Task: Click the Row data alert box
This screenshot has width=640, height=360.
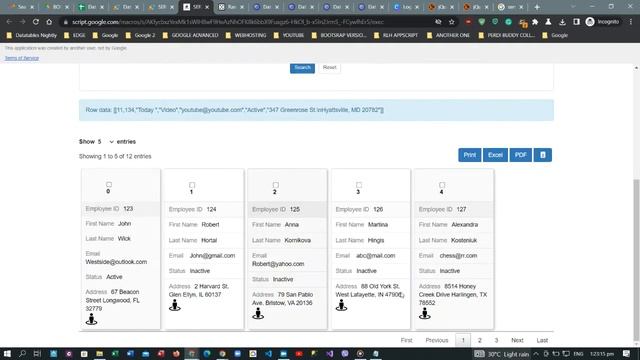Action: 316,110
